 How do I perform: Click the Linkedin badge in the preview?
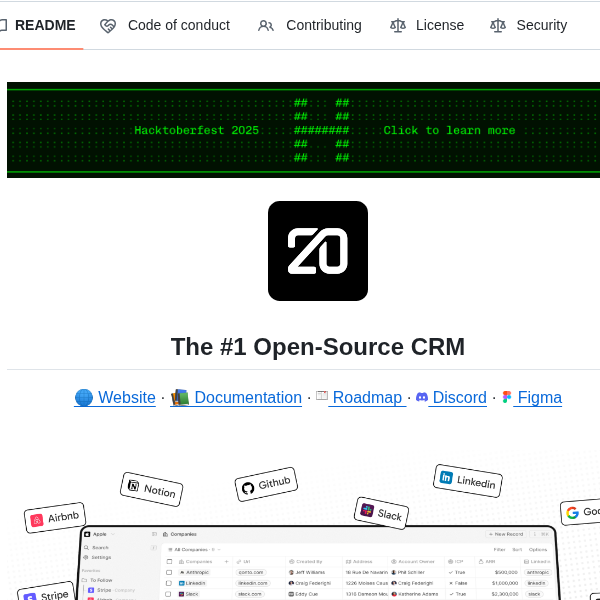coord(467,480)
